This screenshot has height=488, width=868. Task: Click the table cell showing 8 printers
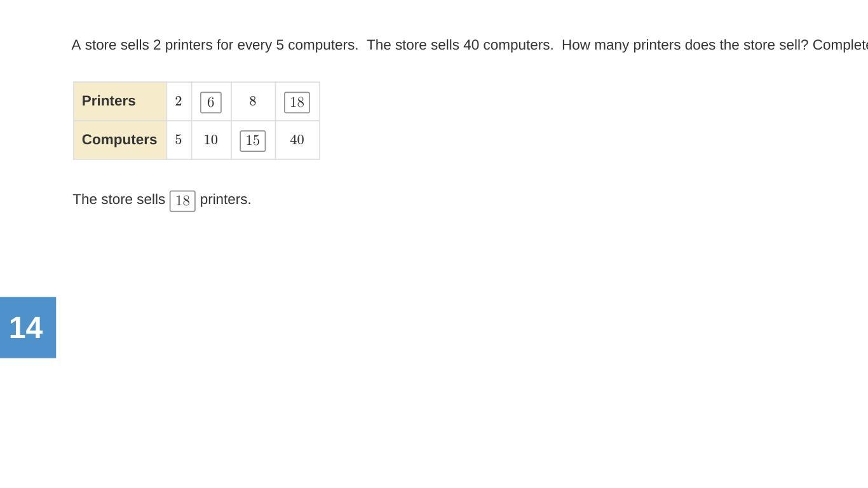coord(253,101)
